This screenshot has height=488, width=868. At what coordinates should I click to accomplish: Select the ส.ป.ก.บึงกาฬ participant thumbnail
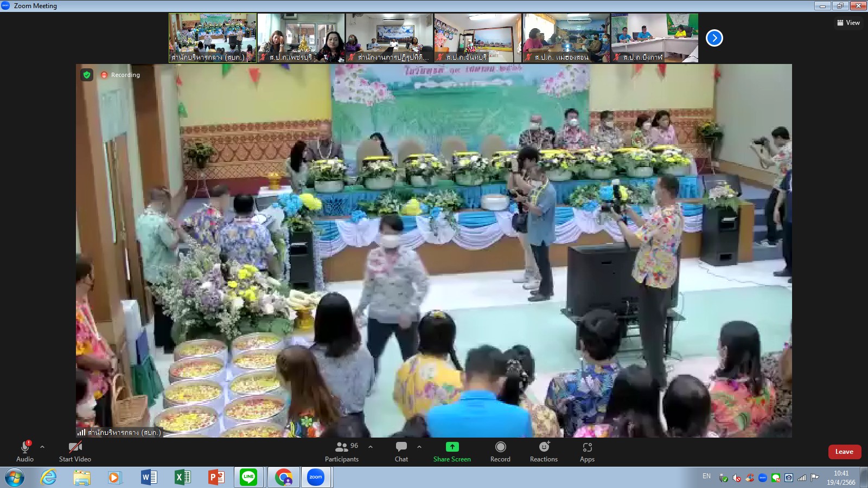click(x=655, y=38)
